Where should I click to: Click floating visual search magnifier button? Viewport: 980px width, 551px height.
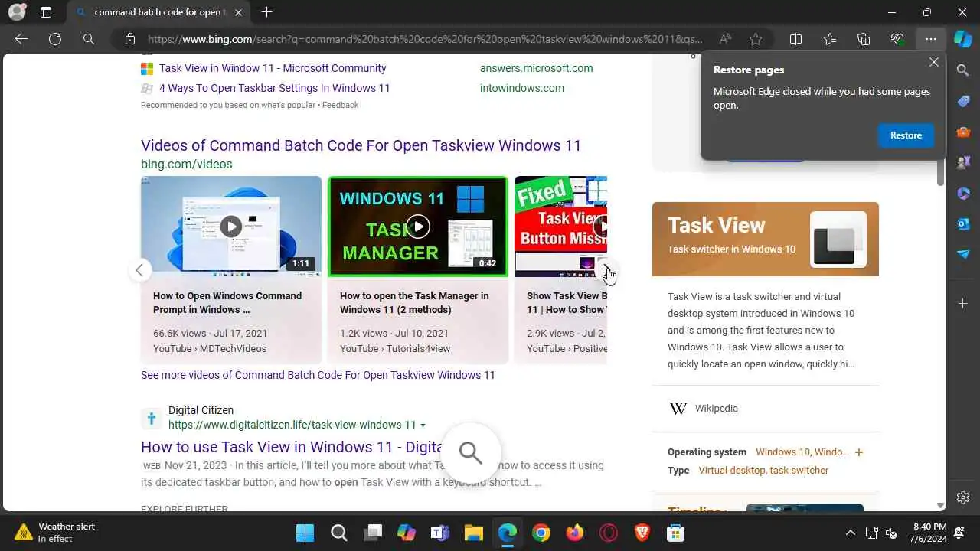pos(470,453)
